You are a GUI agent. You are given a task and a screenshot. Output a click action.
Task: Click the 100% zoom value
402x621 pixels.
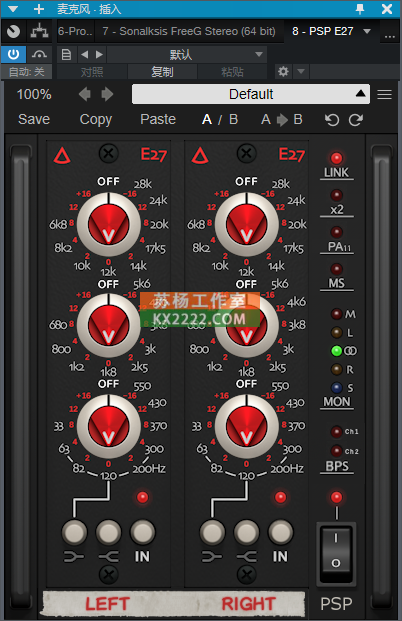pyautogui.click(x=34, y=94)
